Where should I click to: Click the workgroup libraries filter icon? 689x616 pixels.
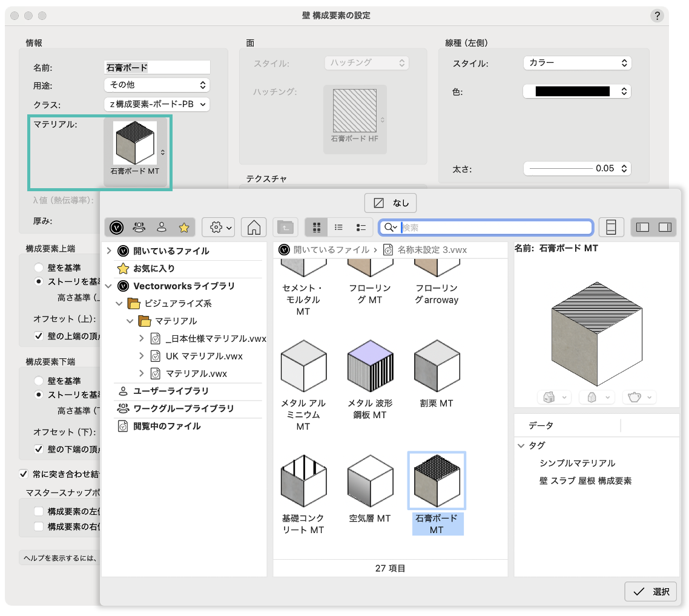tap(139, 228)
